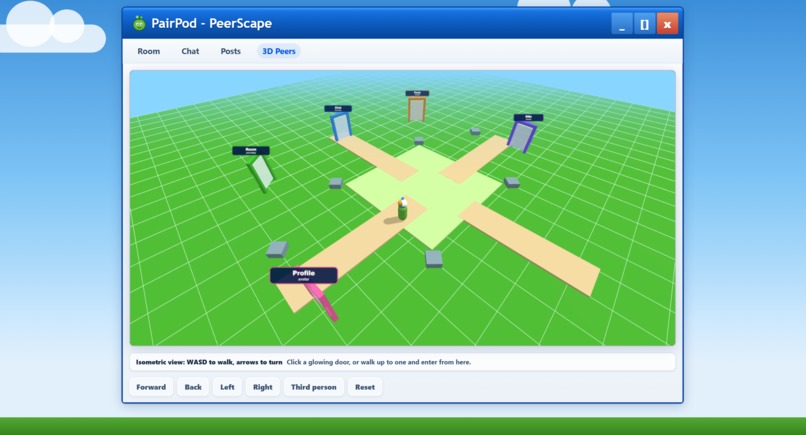
Task: Reset the 3D view
Action: tap(365, 387)
